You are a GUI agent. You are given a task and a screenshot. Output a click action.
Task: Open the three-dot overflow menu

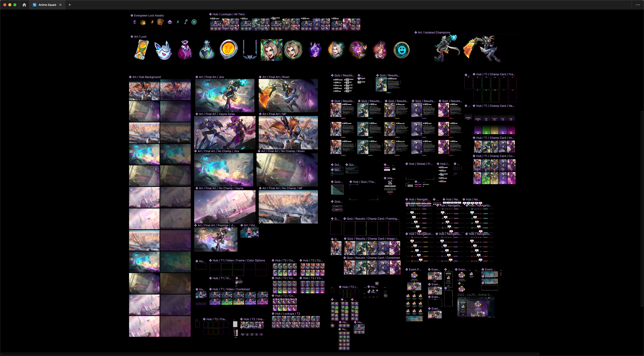click(638, 5)
